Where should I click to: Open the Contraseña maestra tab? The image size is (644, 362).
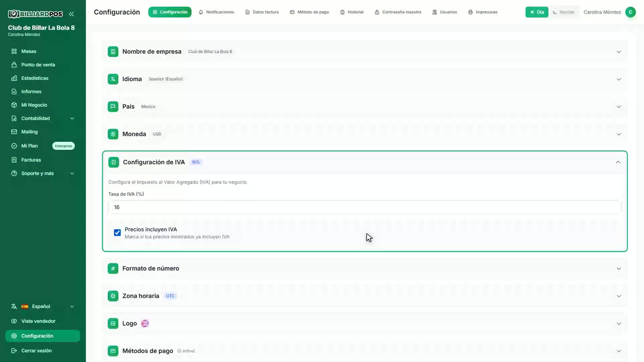[x=398, y=12]
